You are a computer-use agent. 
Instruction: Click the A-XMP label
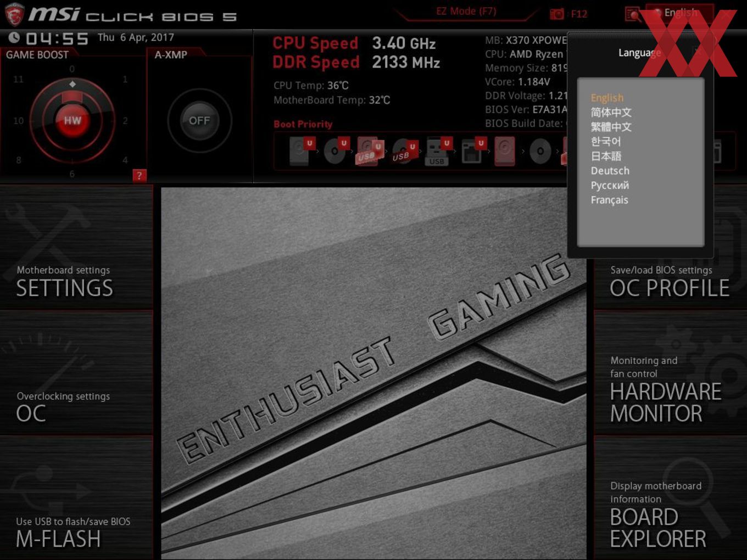tap(171, 55)
